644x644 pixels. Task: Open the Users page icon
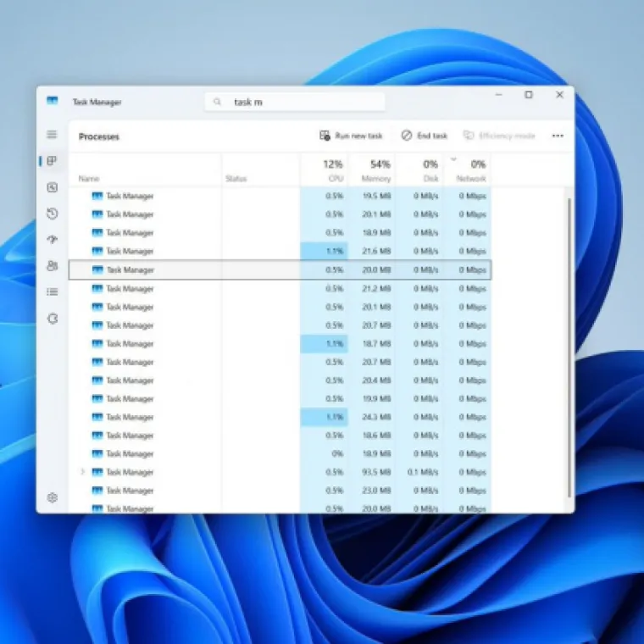tap(52, 266)
